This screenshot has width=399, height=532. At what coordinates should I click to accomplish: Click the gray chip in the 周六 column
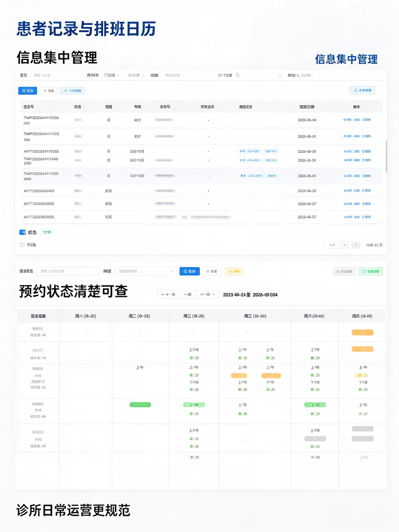coord(315,438)
